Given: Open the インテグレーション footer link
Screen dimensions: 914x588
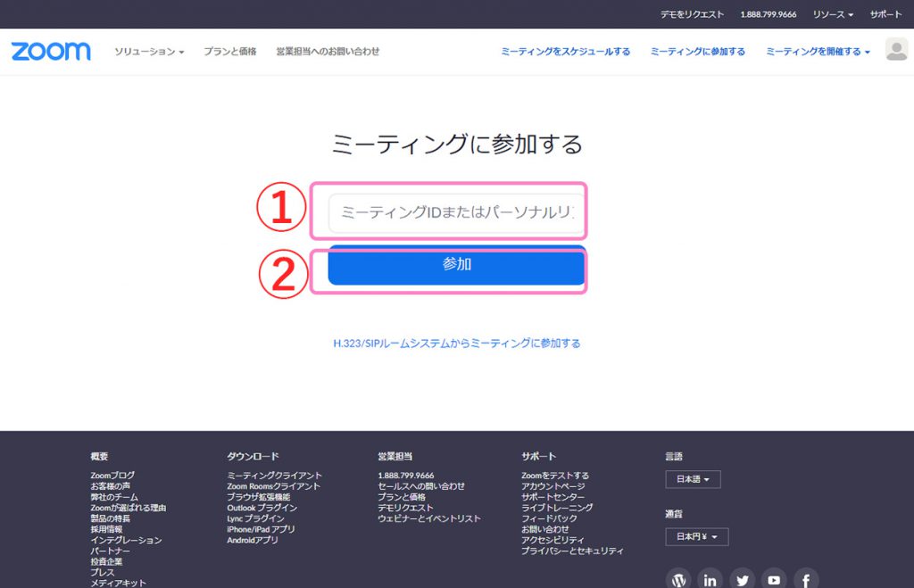Looking at the screenshot, I should (127, 540).
